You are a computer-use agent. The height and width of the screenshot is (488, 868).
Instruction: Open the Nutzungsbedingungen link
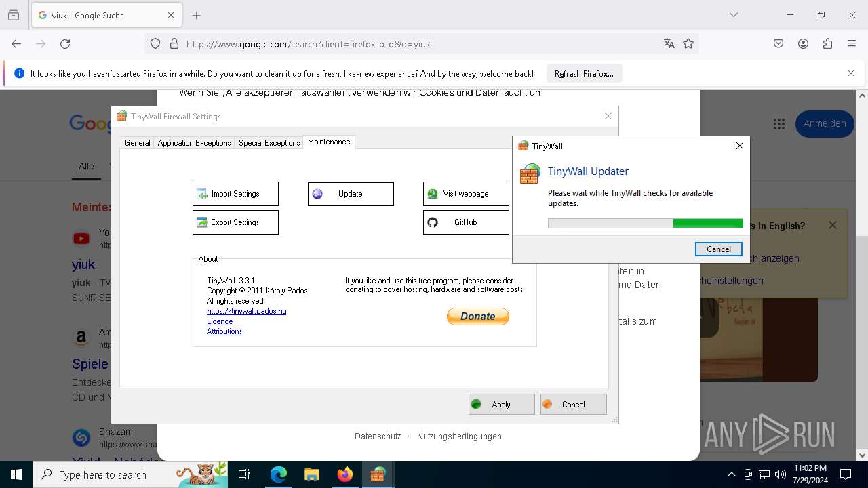[459, 436]
